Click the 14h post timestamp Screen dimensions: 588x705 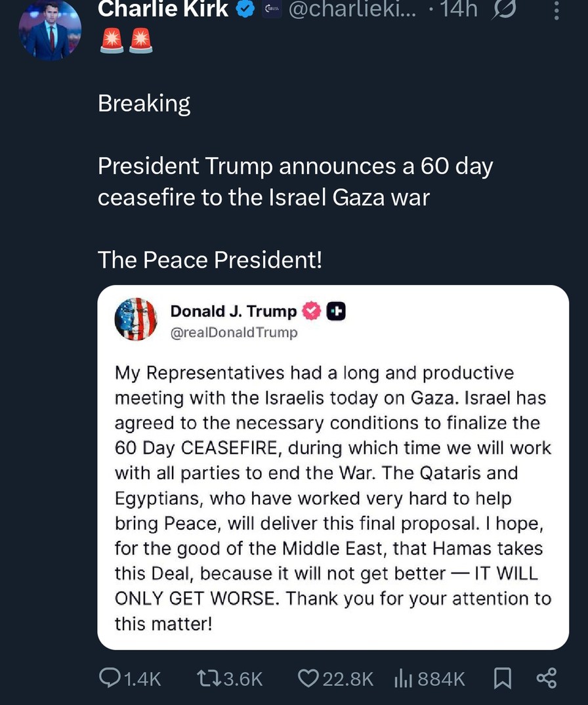459,9
